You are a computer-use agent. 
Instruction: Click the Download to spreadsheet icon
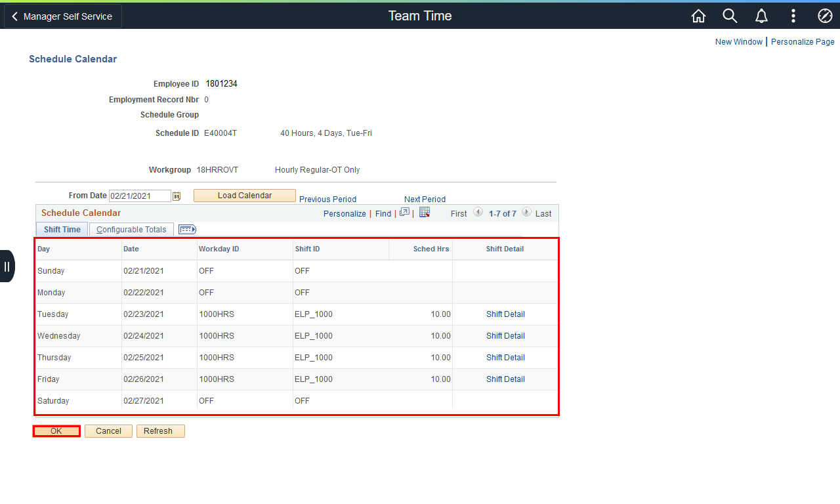[x=425, y=213]
